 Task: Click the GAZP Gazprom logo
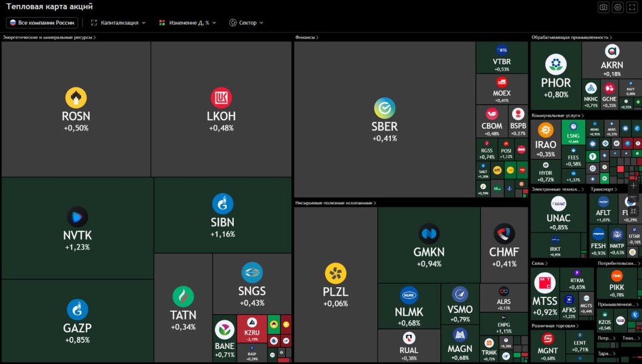78,309
